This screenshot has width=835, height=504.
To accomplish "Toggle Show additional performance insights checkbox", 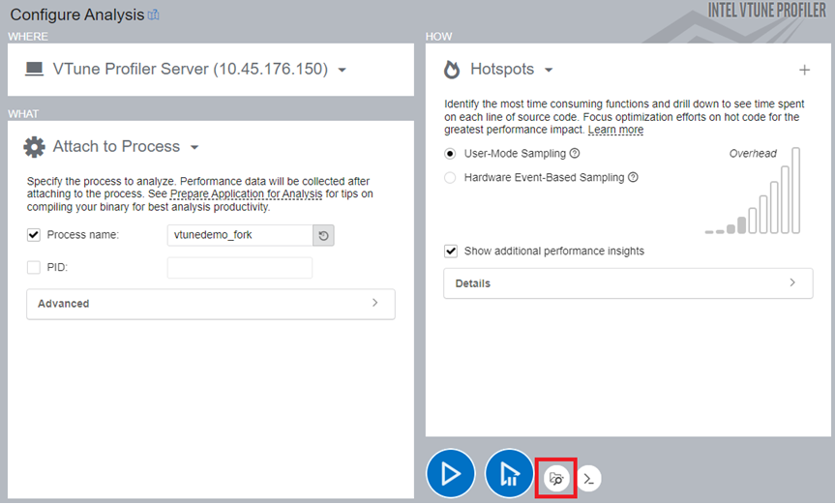I will coord(450,252).
